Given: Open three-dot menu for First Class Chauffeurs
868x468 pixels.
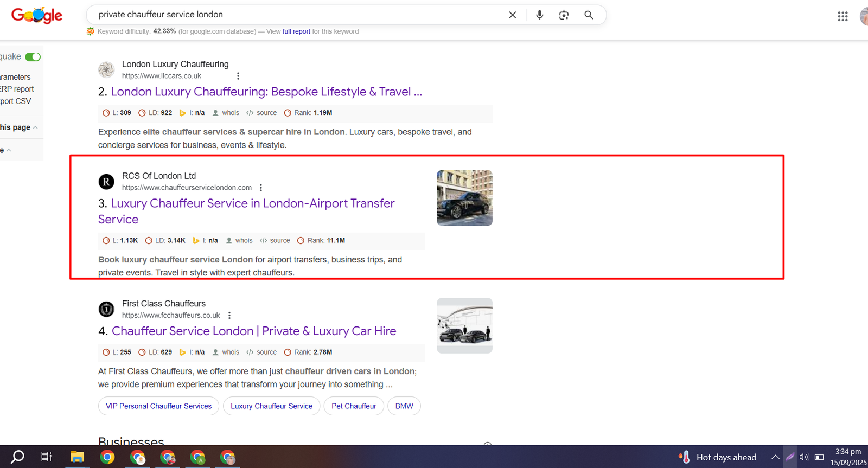Looking at the screenshot, I should pyautogui.click(x=229, y=316).
